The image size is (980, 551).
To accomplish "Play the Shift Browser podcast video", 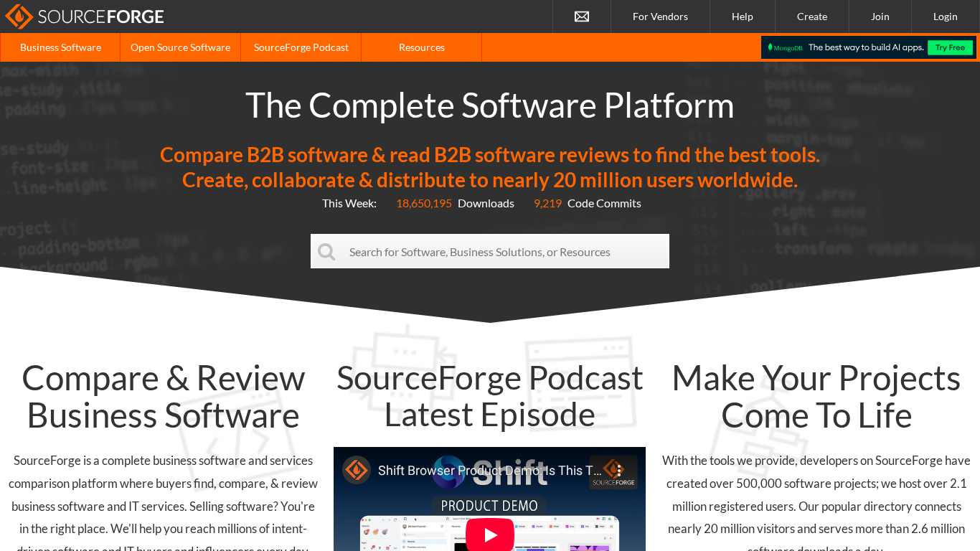I will [490, 534].
